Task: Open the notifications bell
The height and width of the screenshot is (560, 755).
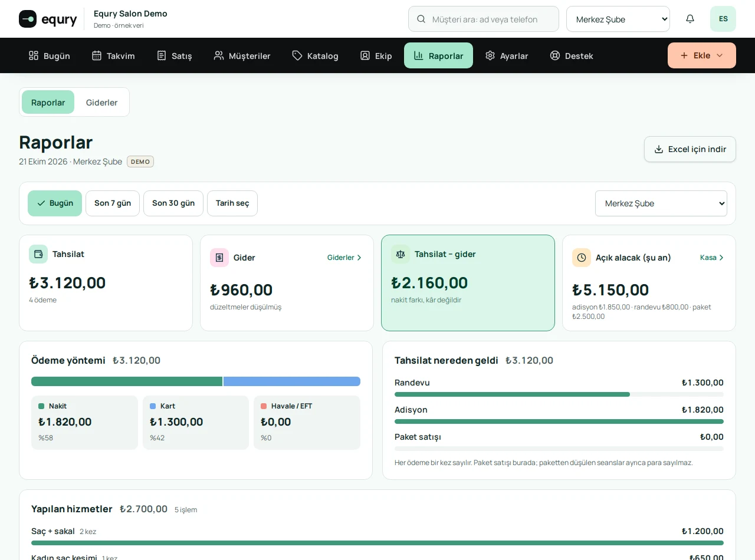Action: pyautogui.click(x=690, y=19)
